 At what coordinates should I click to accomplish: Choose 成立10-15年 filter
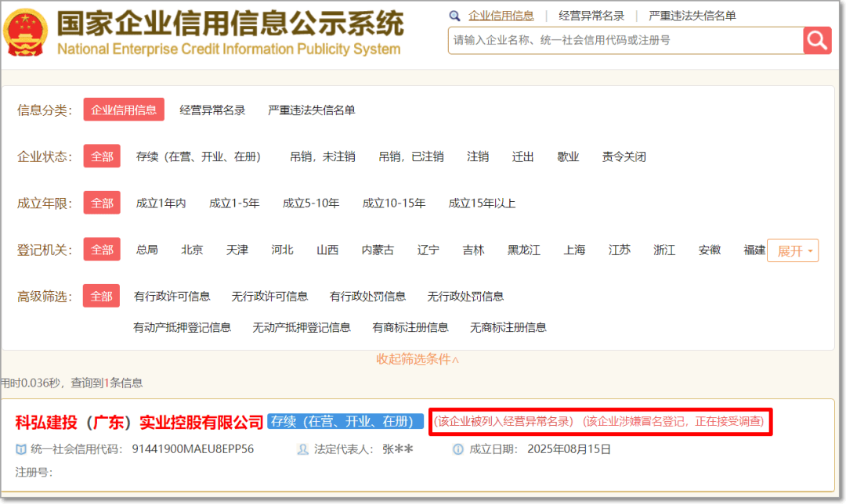coord(394,203)
